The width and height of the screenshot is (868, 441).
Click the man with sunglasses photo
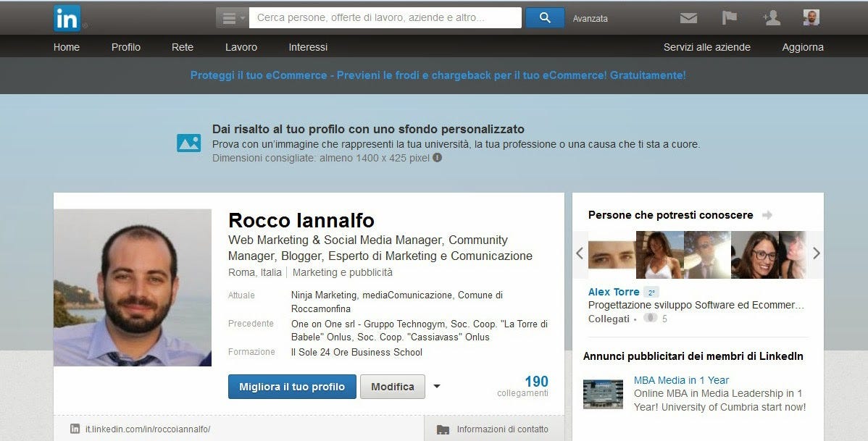pyautogui.click(x=707, y=254)
